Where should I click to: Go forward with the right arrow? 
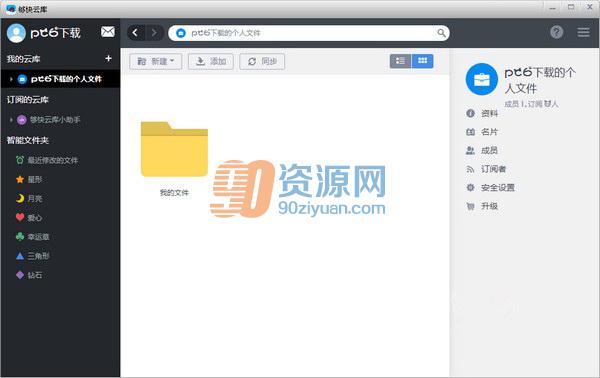pos(154,33)
